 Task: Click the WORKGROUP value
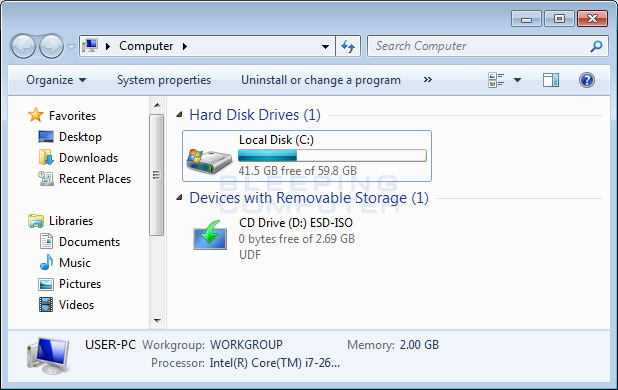246,345
